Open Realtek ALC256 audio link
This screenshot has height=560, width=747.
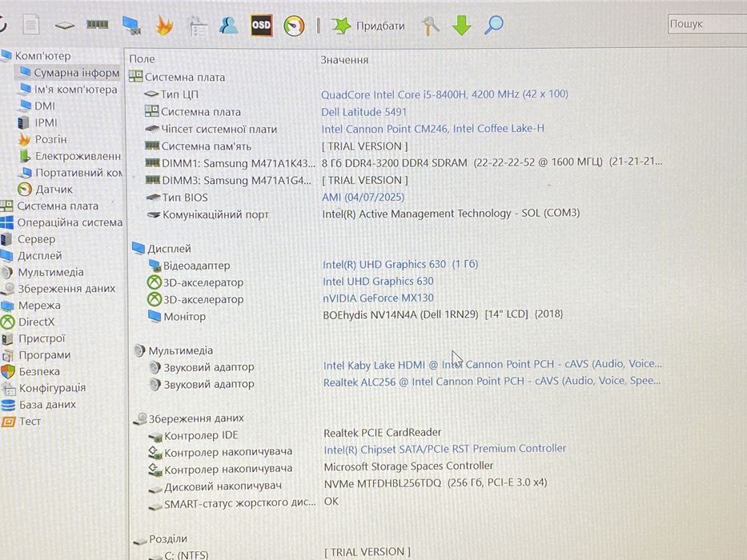(492, 382)
